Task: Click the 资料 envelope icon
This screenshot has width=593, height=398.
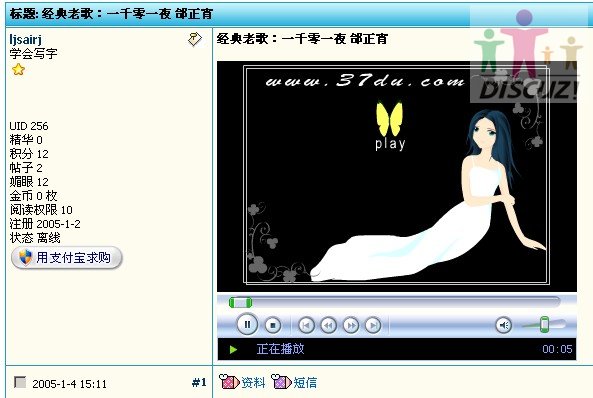Action: (x=229, y=381)
